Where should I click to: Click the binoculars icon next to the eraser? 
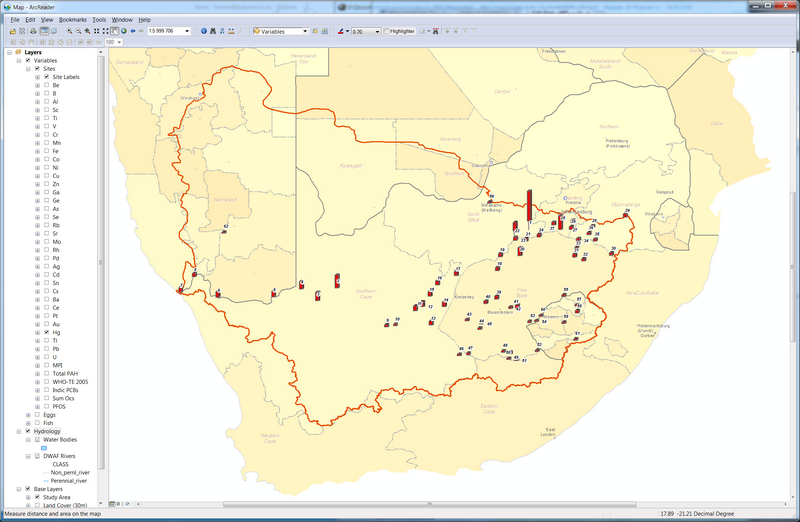click(436, 31)
